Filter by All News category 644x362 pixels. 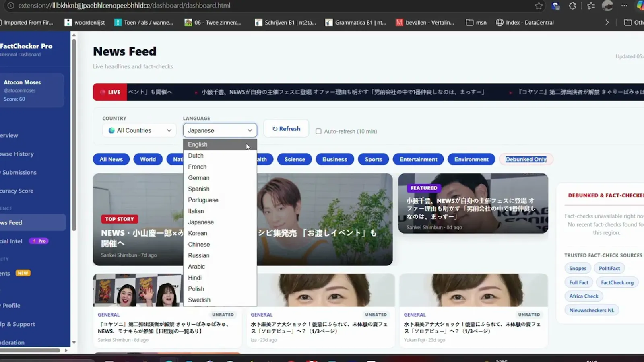click(x=111, y=159)
